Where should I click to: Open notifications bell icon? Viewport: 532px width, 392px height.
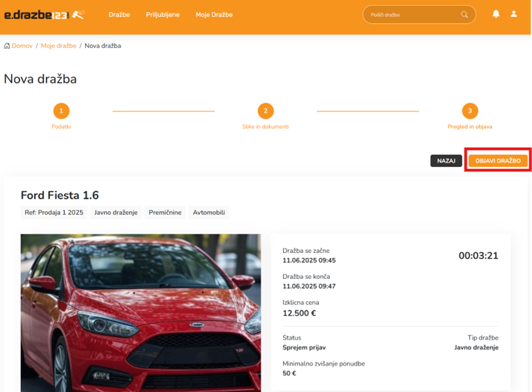(496, 14)
